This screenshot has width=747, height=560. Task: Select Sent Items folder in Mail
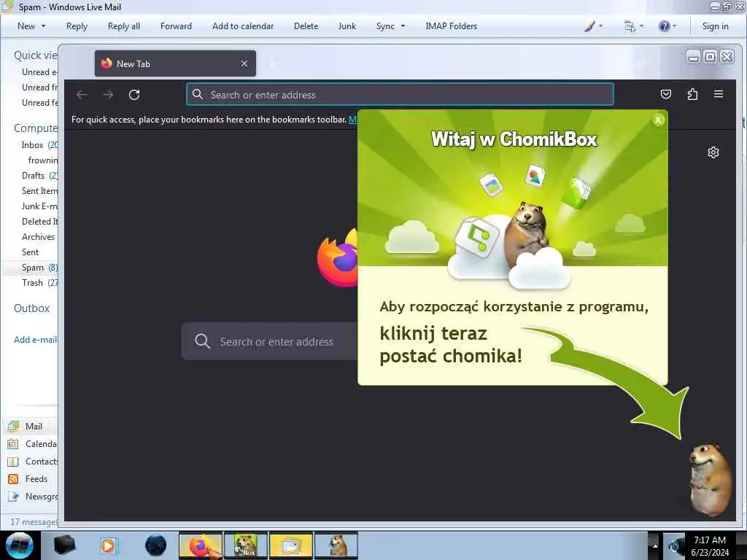point(39,190)
